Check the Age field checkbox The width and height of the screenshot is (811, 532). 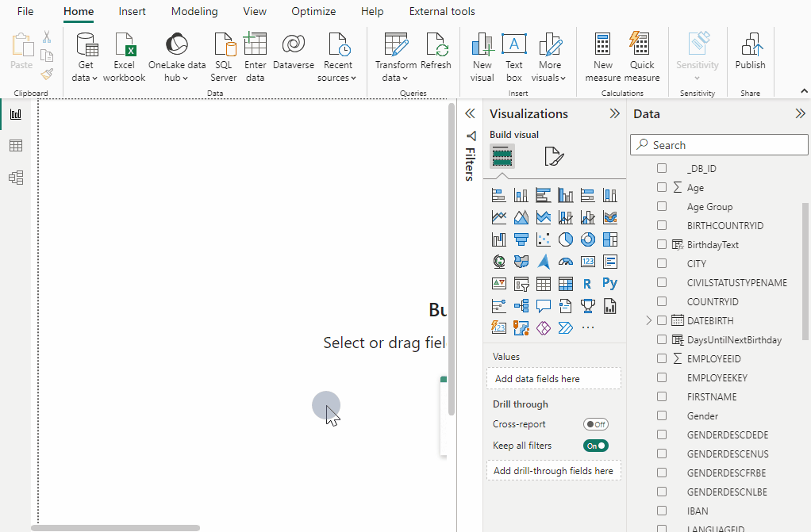coord(662,187)
